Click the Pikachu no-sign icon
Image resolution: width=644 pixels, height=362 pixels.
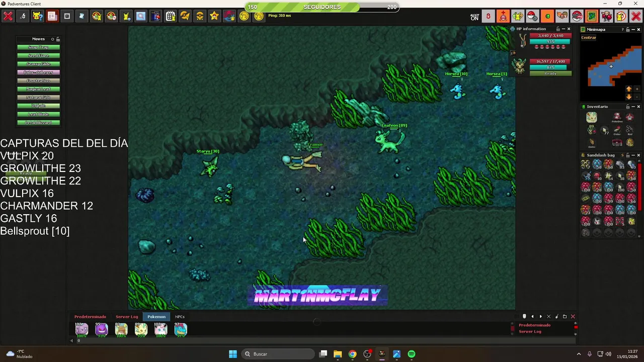[621, 16]
